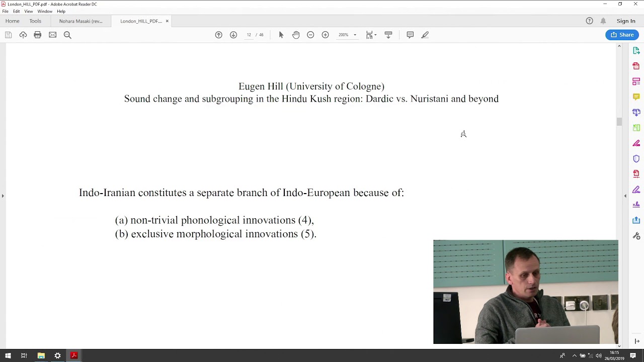Open Settings gear on the taskbar
The image size is (644, 362).
click(x=57, y=355)
